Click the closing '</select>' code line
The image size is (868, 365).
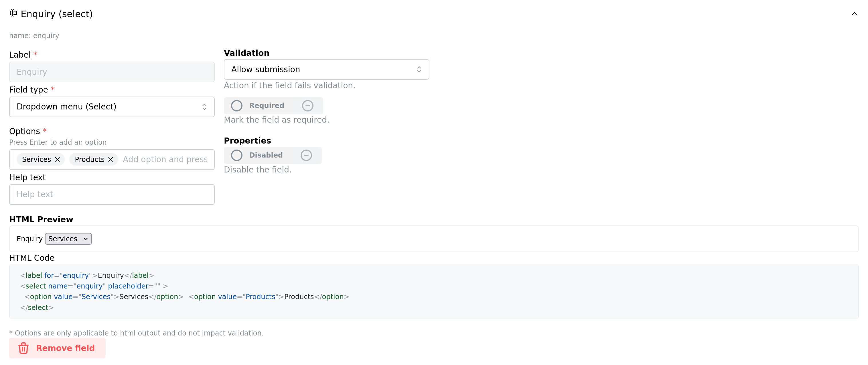[37, 308]
